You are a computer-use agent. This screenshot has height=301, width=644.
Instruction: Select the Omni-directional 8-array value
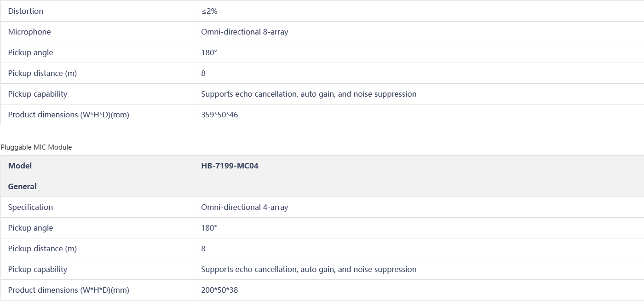(244, 32)
